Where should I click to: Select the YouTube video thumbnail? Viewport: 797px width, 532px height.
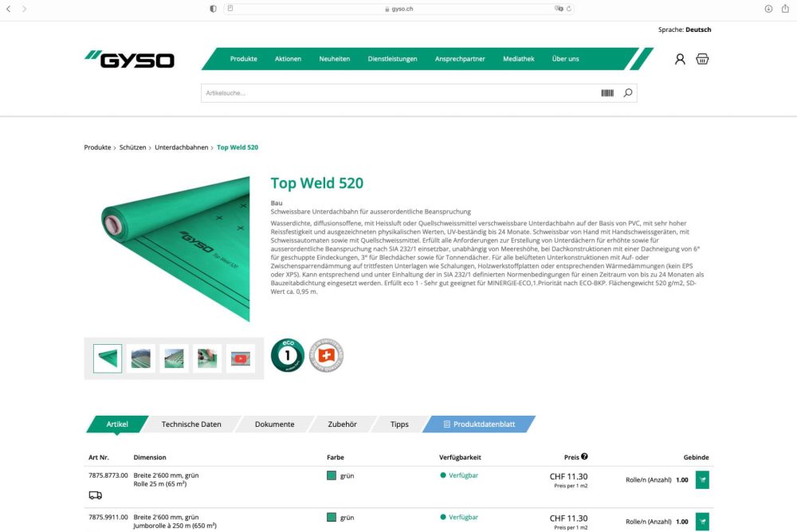coord(241,358)
